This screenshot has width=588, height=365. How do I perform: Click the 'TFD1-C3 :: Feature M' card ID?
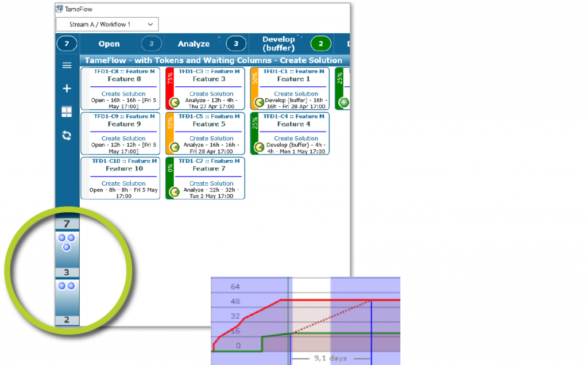(x=209, y=71)
